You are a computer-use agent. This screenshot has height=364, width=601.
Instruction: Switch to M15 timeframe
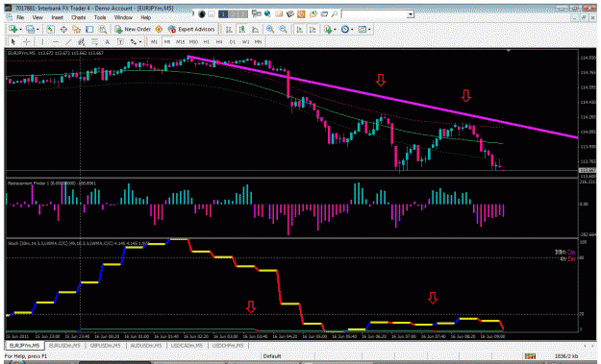(x=180, y=41)
